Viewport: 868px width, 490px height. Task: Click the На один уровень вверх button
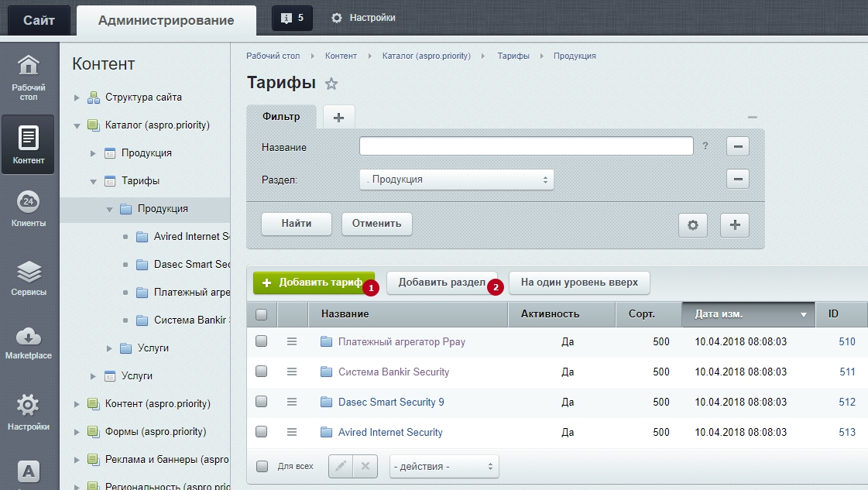[579, 283]
